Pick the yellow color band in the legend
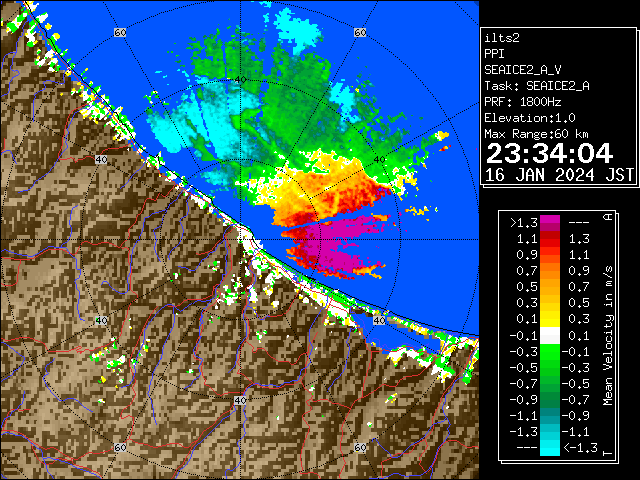Screen dimensions: 640x480 tap(550, 319)
